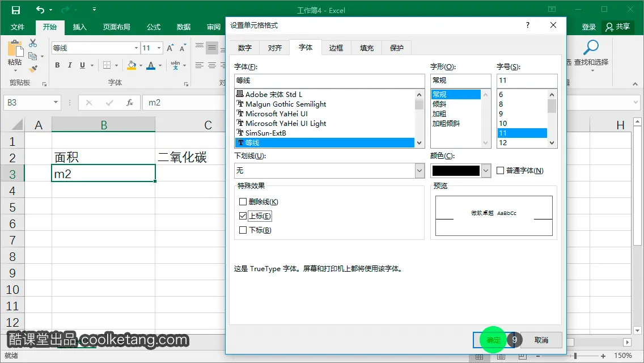Click the Undo arrow icon

click(x=40, y=10)
